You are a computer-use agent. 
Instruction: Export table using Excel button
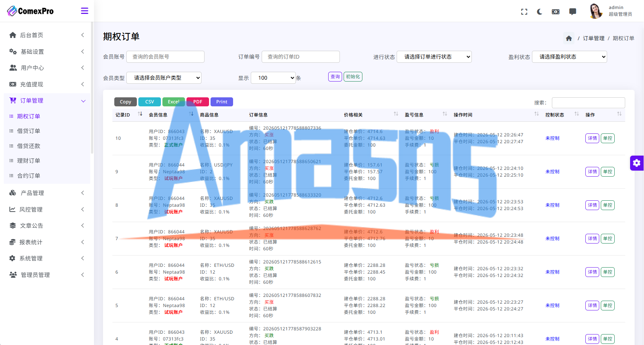click(x=174, y=102)
